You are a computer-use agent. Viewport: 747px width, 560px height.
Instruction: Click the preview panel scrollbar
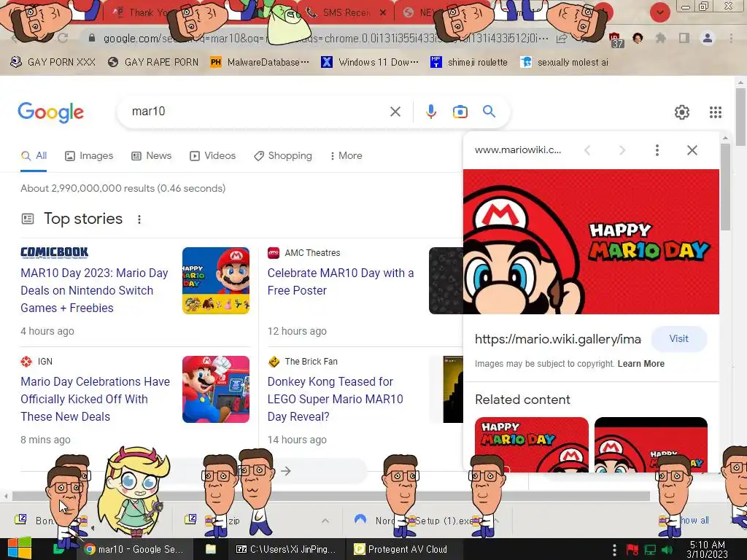click(x=725, y=187)
